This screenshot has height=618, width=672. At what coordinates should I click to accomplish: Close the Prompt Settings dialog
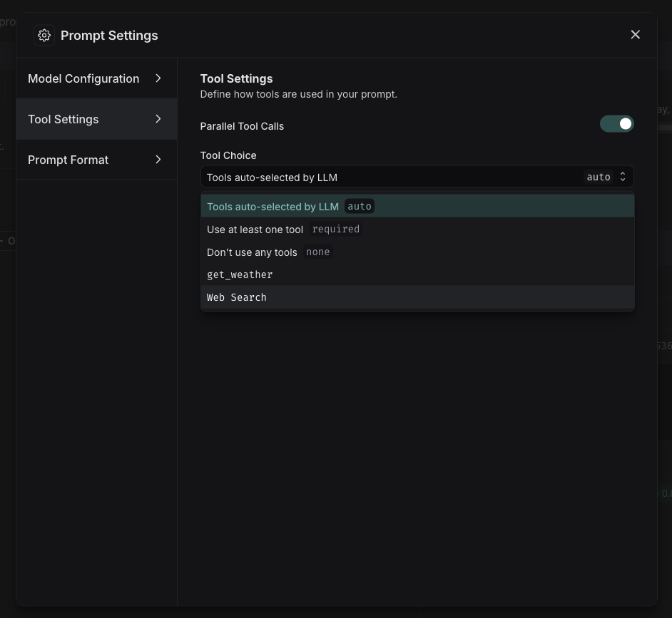tap(635, 35)
